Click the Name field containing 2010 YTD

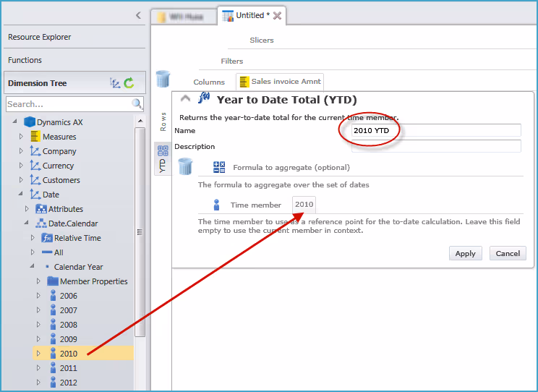[x=435, y=130]
